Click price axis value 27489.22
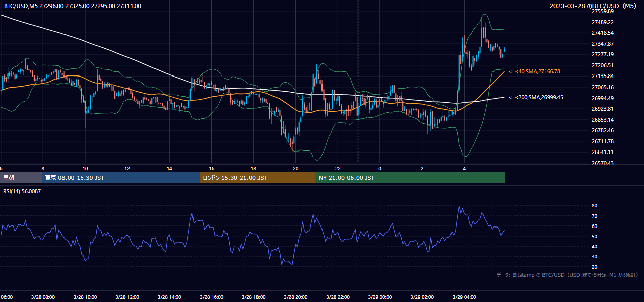Image resolution: width=644 pixels, height=302 pixels. pos(602,22)
